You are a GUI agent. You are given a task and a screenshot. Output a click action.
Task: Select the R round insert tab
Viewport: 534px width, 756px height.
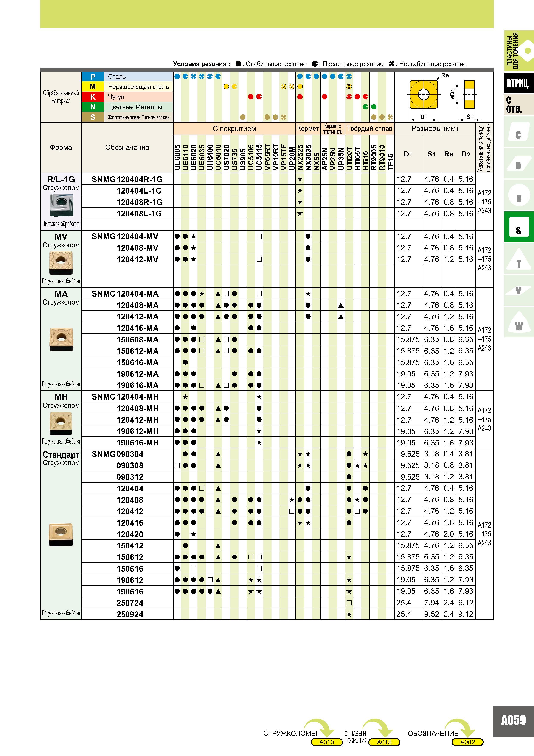tap(519, 195)
